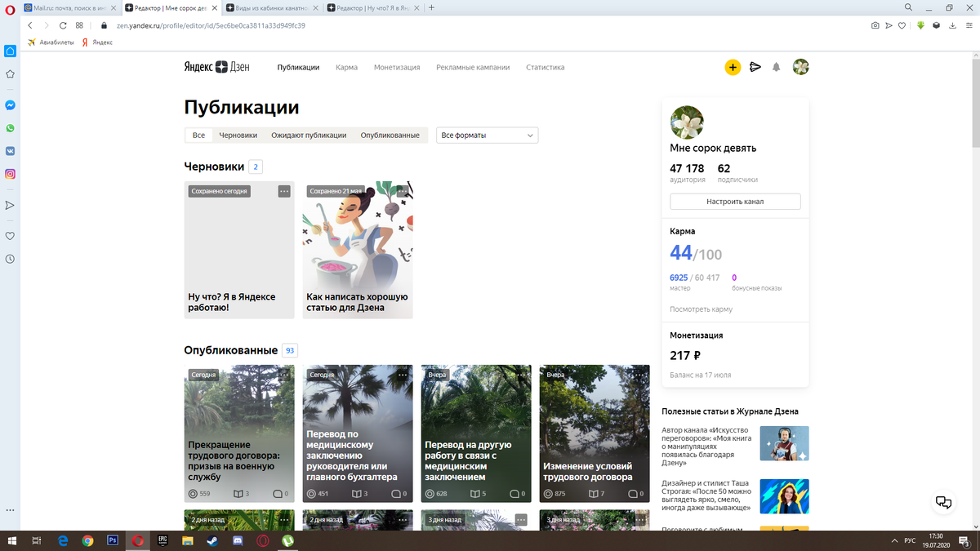Open the three-dots menu on draft "Как написать хорошую статью"

(403, 191)
